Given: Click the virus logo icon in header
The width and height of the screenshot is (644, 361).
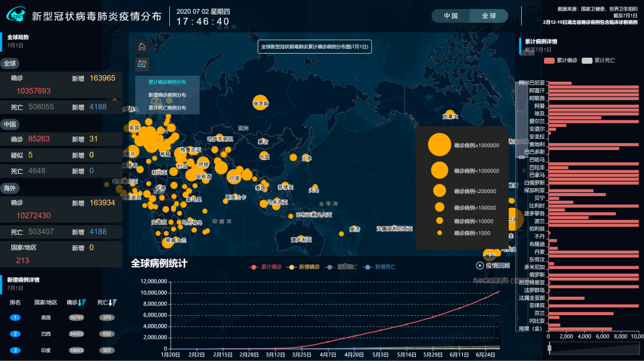Looking at the screenshot, I should [17, 15].
